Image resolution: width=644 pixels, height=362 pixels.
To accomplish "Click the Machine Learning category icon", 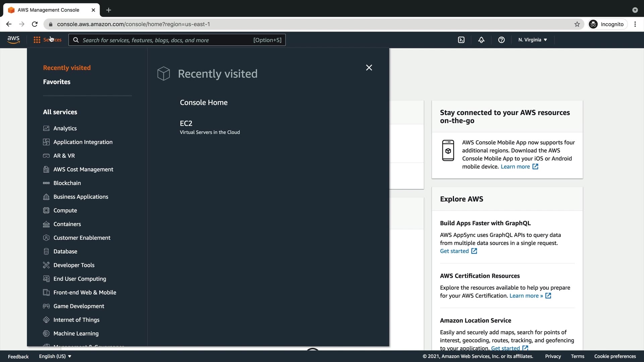I will [x=46, y=334].
